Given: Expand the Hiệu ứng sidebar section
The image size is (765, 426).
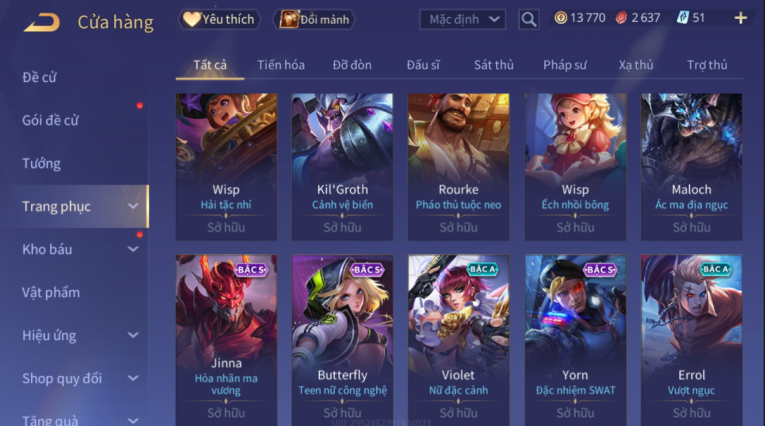Looking at the screenshot, I should point(133,335).
